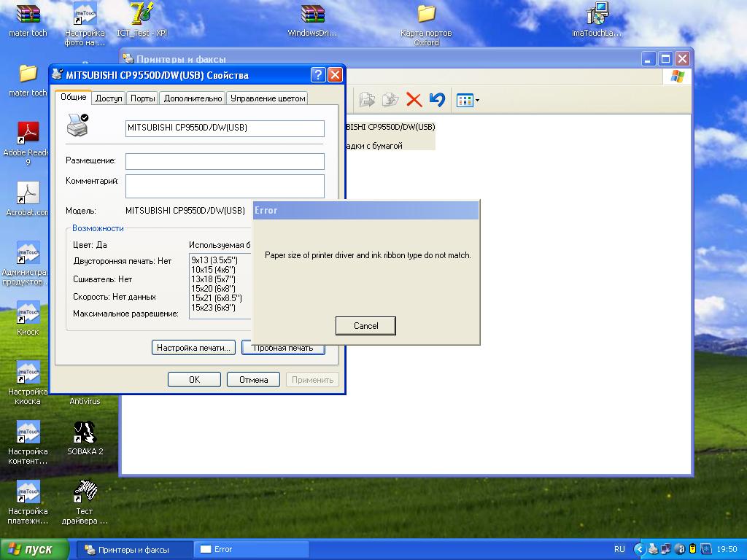This screenshot has width=747, height=560.
Task: Click the Move To folder toolbar icon
Action: point(368,100)
